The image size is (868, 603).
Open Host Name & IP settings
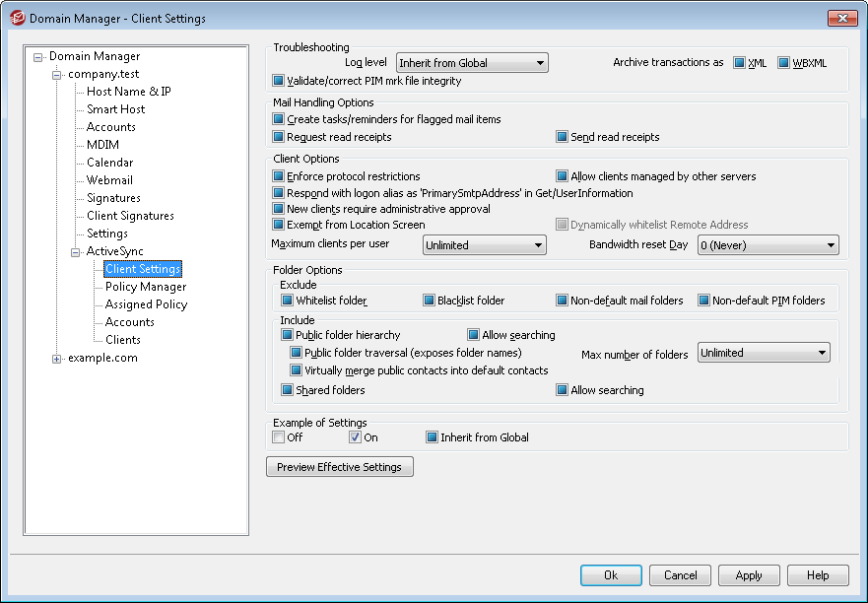[128, 92]
